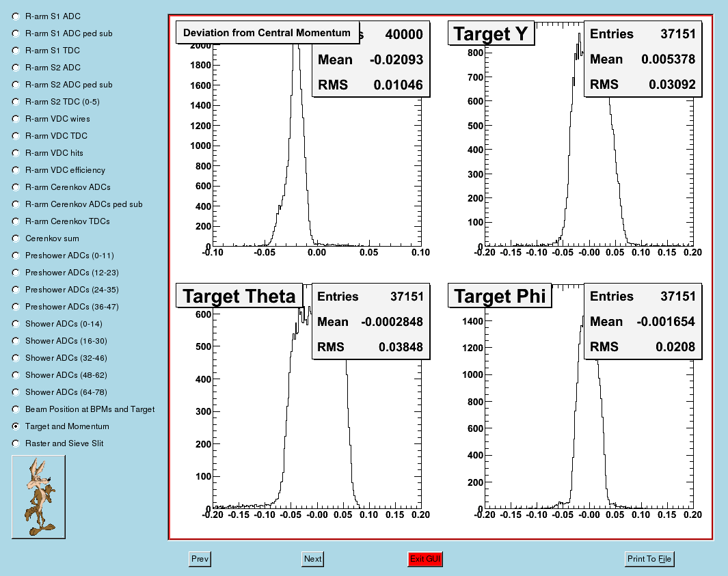Screen dimensions: 728x576
Task: Show Shower ADCs (48-62) plots
Action: [x=16, y=375]
